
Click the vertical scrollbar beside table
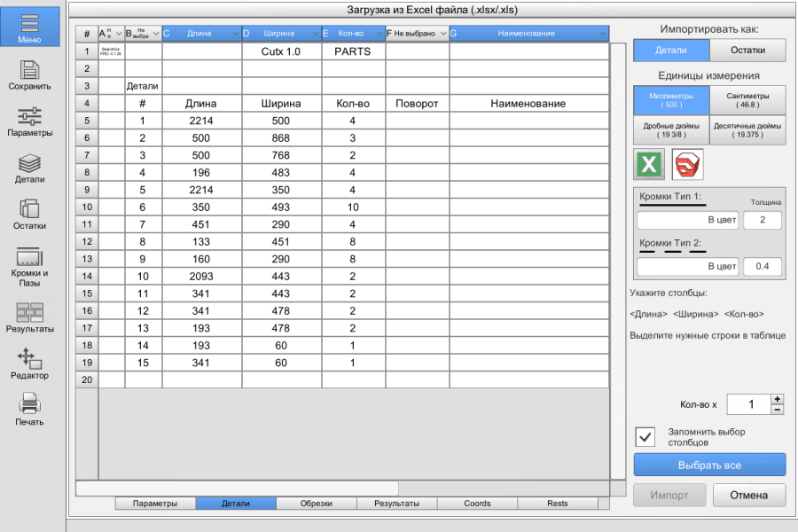[x=618, y=261]
